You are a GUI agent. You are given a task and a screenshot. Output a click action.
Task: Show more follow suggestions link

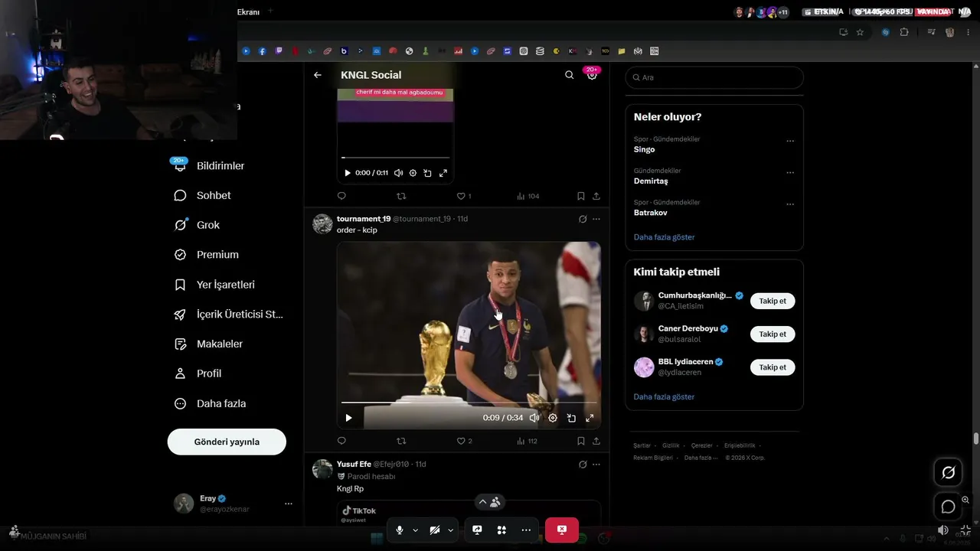pyautogui.click(x=664, y=397)
